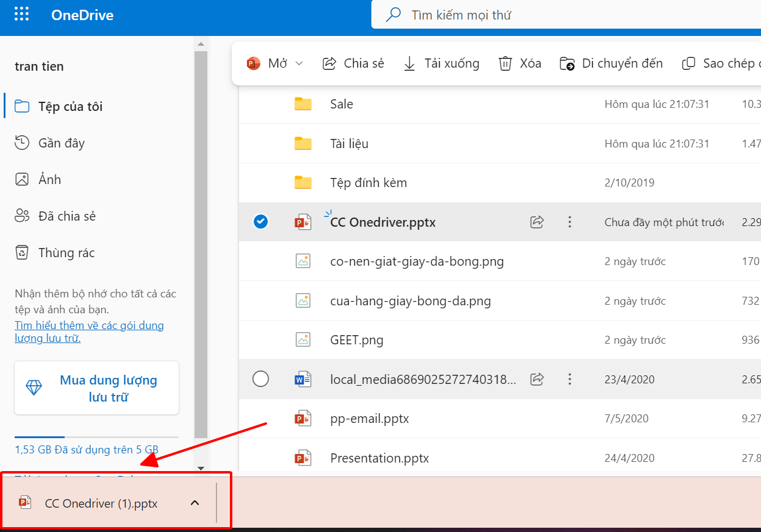Click the sidebar vertical scrollbar thumb
Screen dimensions: 761x532
click(x=201, y=244)
